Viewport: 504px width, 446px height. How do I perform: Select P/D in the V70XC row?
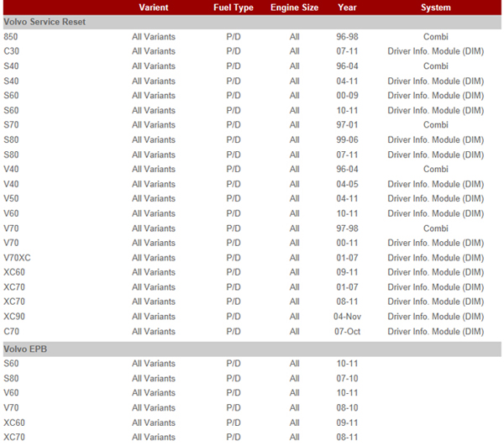[234, 258]
